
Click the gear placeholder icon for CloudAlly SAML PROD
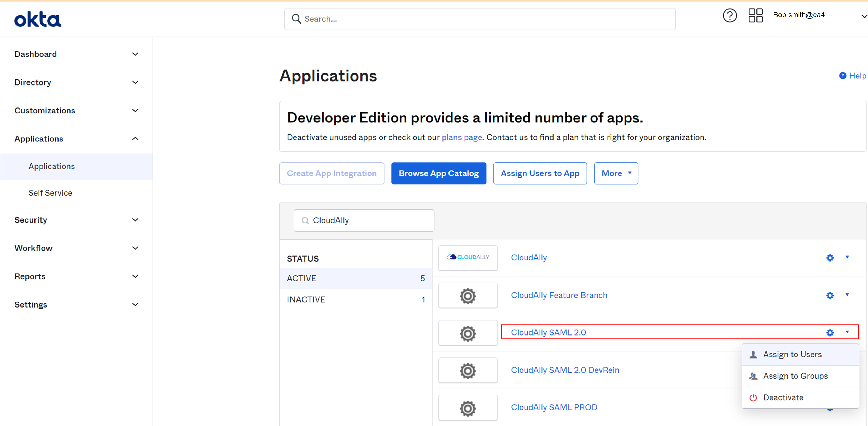468,407
